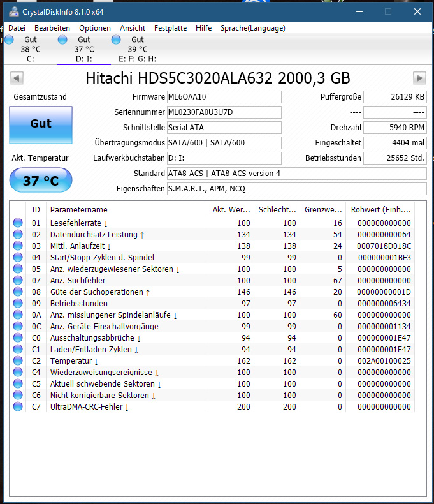This screenshot has width=434, height=504.
Task: Click raw value 000000001BF3
Action: click(384, 257)
